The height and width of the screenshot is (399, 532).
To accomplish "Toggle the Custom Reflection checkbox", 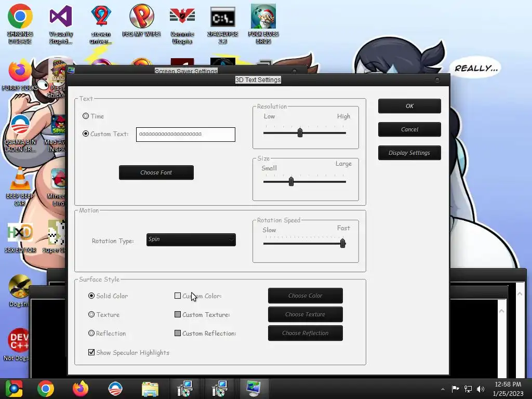I will (178, 333).
